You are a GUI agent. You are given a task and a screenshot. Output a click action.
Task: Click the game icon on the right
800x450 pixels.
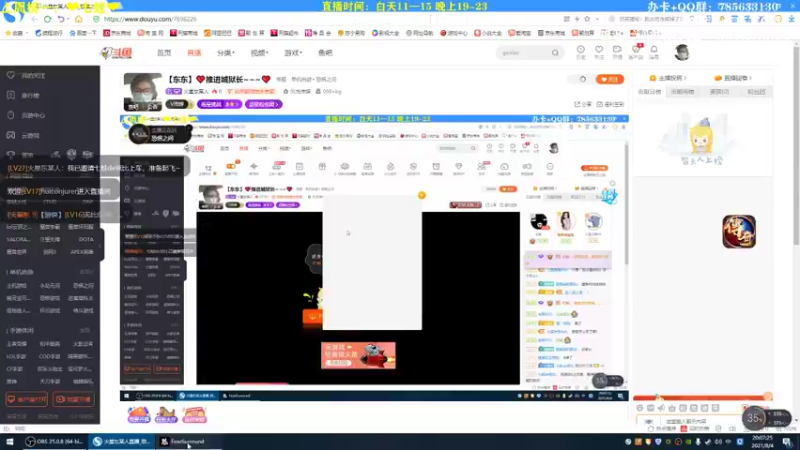coord(739,232)
